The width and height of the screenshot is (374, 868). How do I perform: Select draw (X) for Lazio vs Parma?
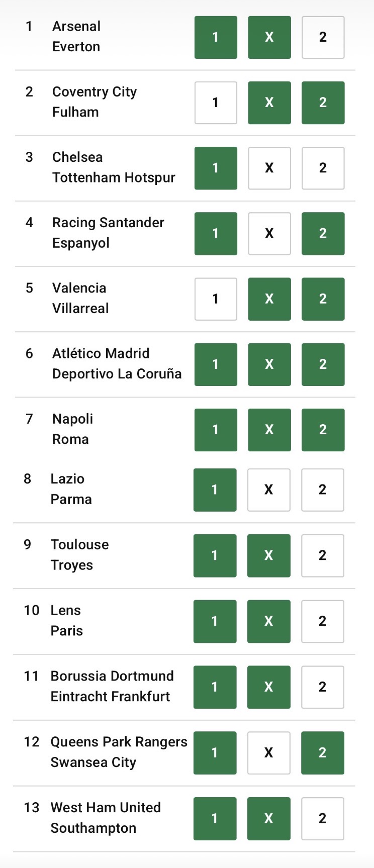tap(268, 490)
